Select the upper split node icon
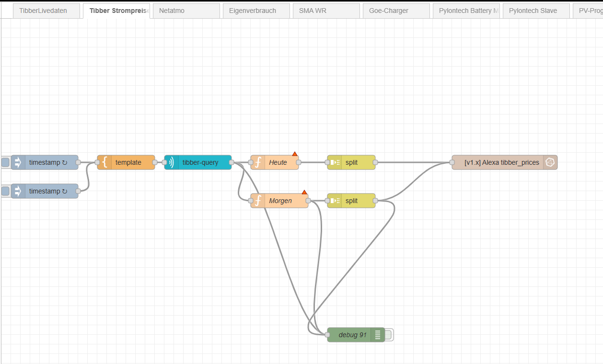The image size is (603, 364). tap(335, 162)
